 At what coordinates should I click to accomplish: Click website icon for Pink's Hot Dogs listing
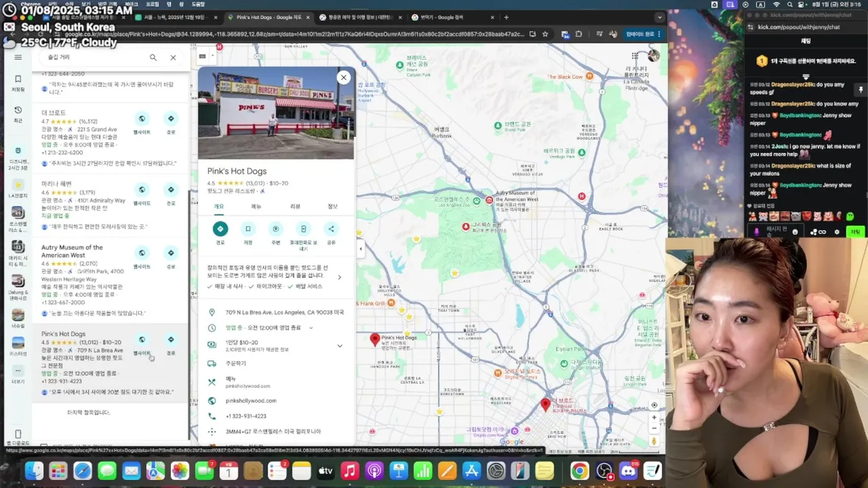tap(142, 340)
